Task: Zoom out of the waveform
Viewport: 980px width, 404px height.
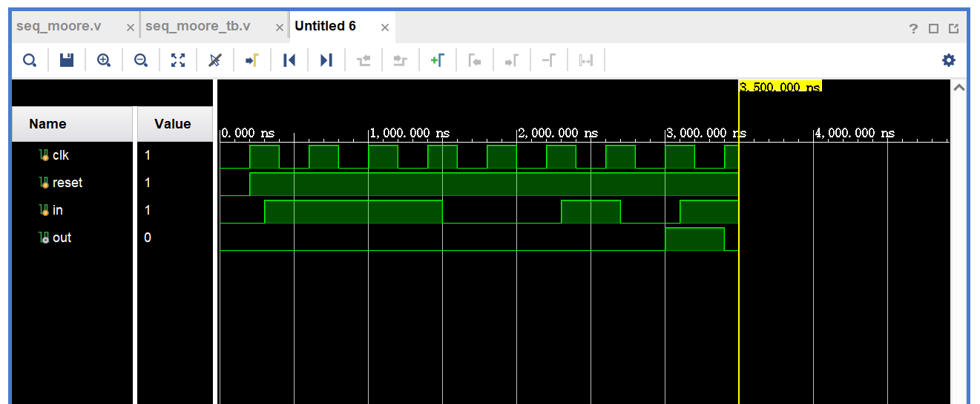Action: point(141,60)
